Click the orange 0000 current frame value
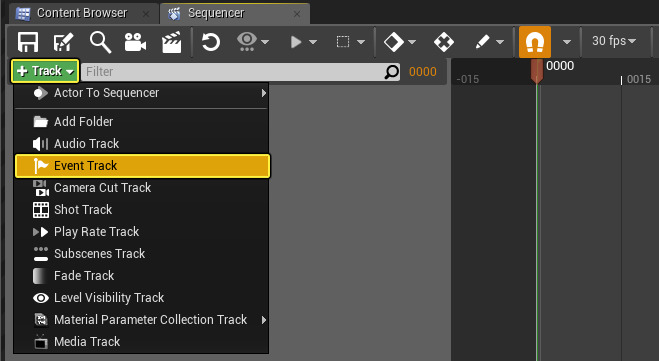Screen dimensions: 659x361 click(x=423, y=72)
